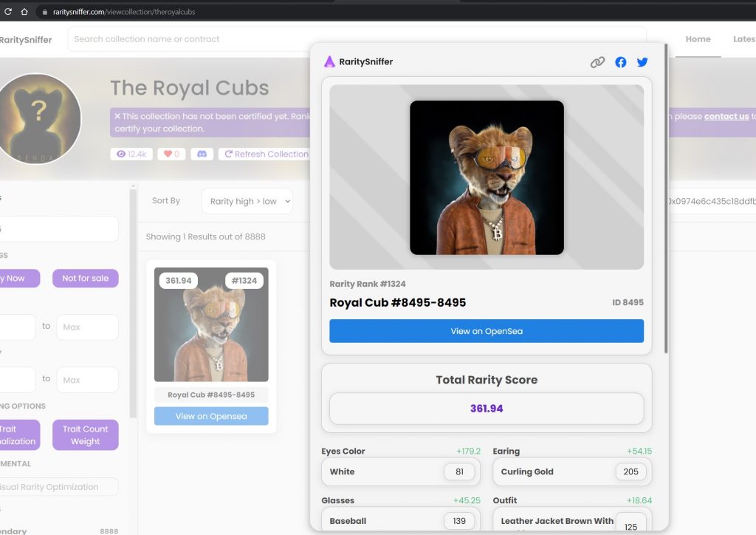The height and width of the screenshot is (535, 756).
Task: Click Rarity Rank #1324 text
Action: [x=368, y=284]
